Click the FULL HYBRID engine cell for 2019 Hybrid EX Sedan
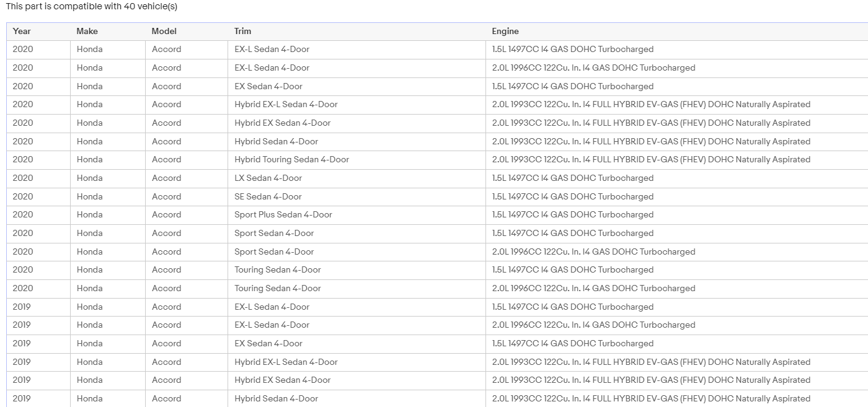Screen dimensions: 868x407 point(677,380)
